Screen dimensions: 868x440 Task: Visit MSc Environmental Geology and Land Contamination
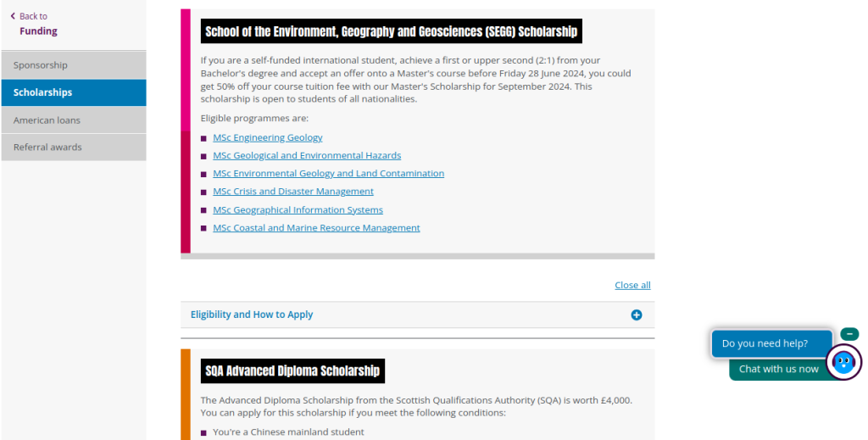pos(328,173)
